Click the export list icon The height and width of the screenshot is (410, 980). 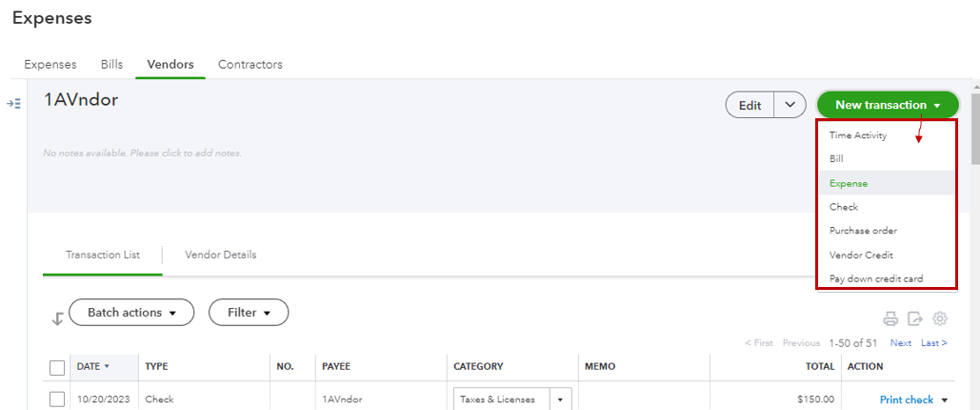click(x=915, y=319)
